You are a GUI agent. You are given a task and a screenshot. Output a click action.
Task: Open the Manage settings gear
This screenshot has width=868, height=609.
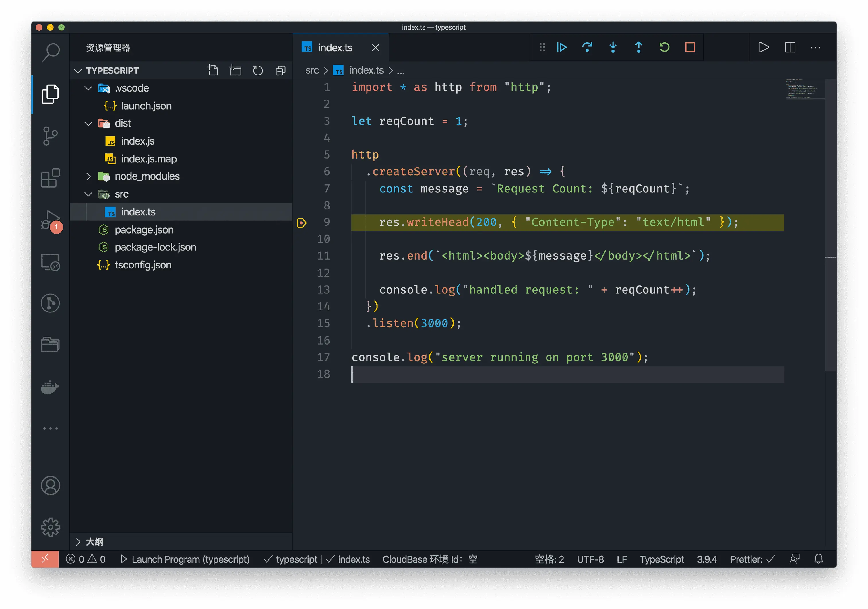[x=50, y=528]
